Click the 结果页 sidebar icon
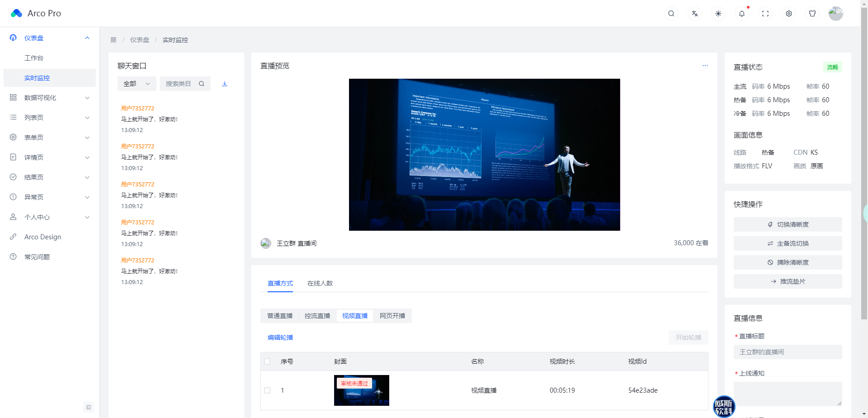Image resolution: width=868 pixels, height=418 pixels. (13, 177)
